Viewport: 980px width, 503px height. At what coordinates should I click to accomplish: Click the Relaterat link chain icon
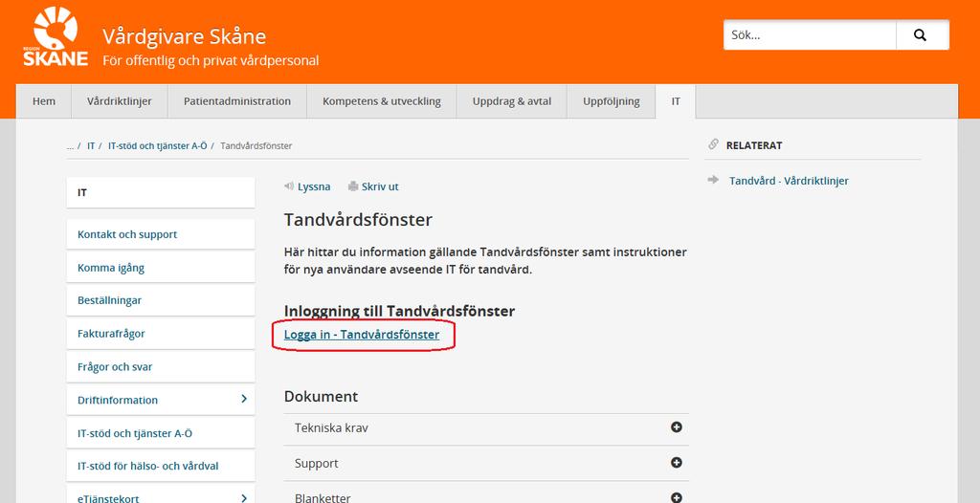click(713, 144)
